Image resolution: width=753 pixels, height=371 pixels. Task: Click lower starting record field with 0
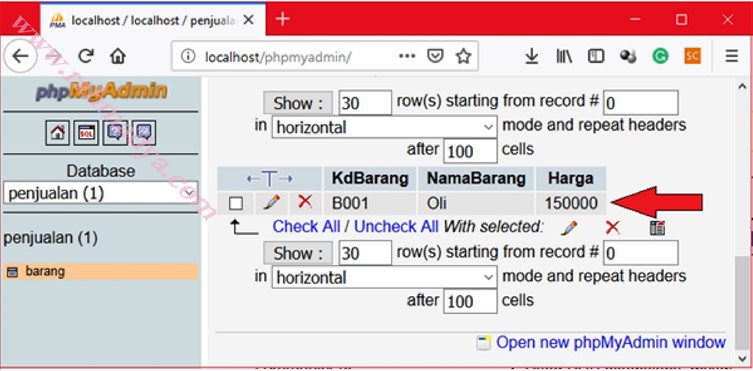coord(641,253)
